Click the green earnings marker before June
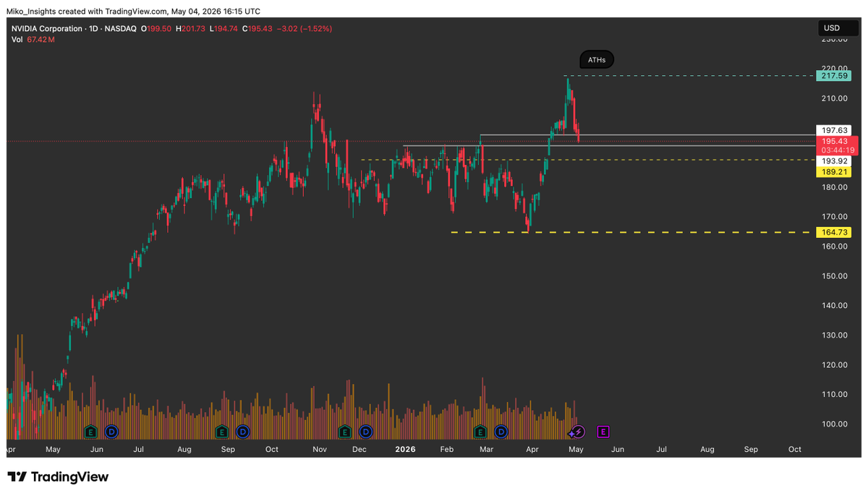Screen dimensions: 868x496 click(91, 432)
